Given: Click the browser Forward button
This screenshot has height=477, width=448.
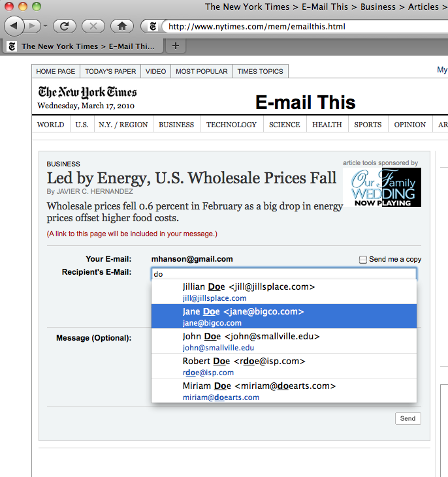Looking at the screenshot, I should click(33, 26).
